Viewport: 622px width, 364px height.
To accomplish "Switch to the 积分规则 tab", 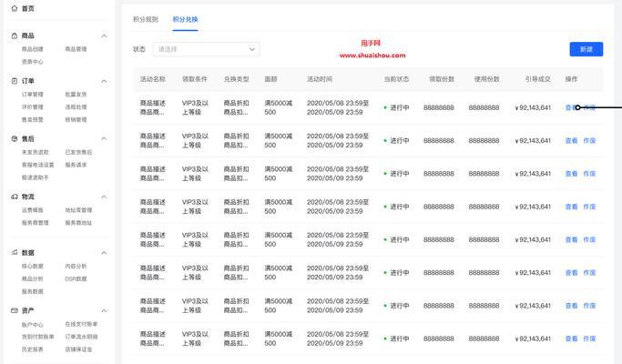I will coord(146,19).
